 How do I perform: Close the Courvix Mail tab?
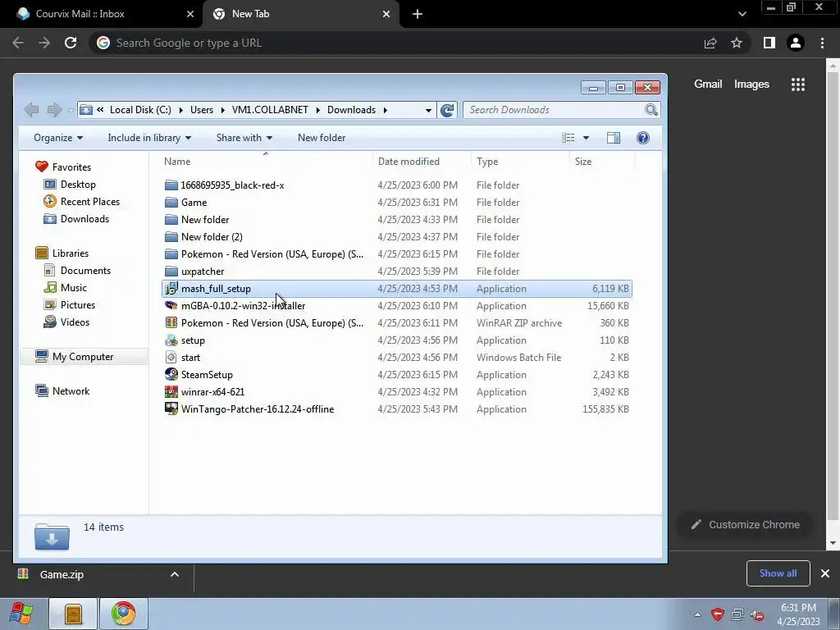pos(190,14)
